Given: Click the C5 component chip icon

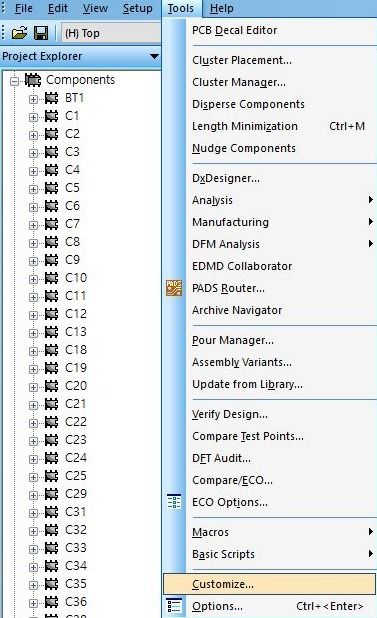Looking at the screenshot, I should click(52, 188).
